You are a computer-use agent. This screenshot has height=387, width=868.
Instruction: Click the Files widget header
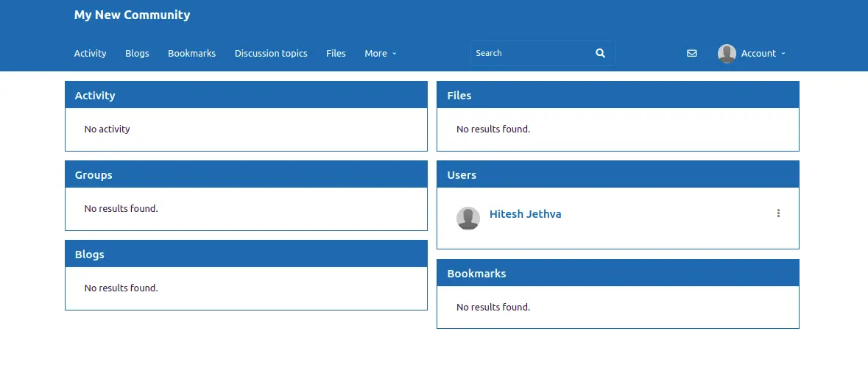click(x=618, y=95)
